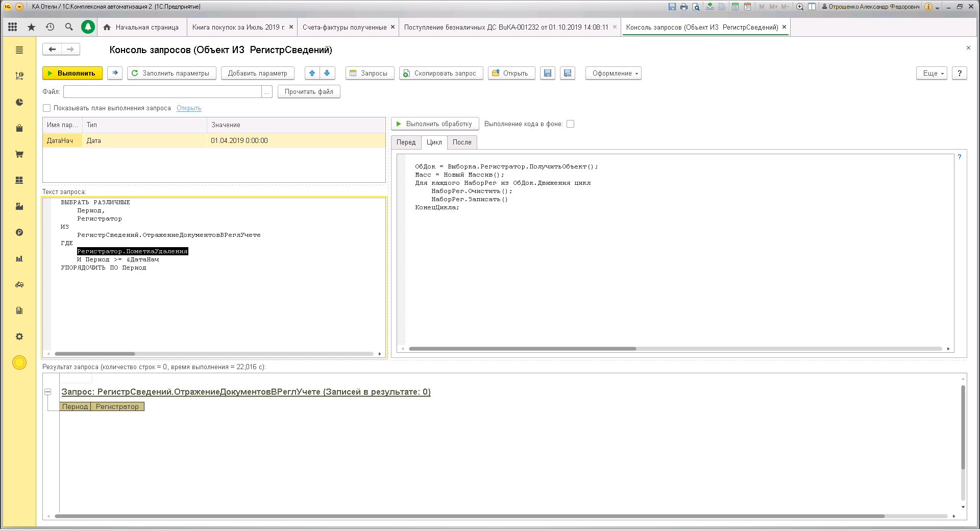The width and height of the screenshot is (980, 531).
Task: Toggle 'Выполнение кода в фоне' checkbox
Action: 571,124
